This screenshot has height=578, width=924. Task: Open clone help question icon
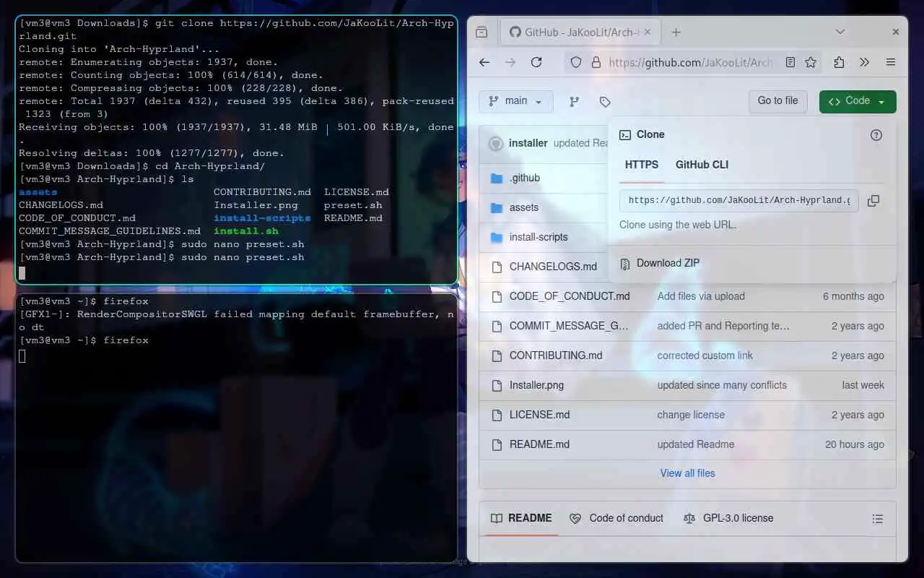876,135
